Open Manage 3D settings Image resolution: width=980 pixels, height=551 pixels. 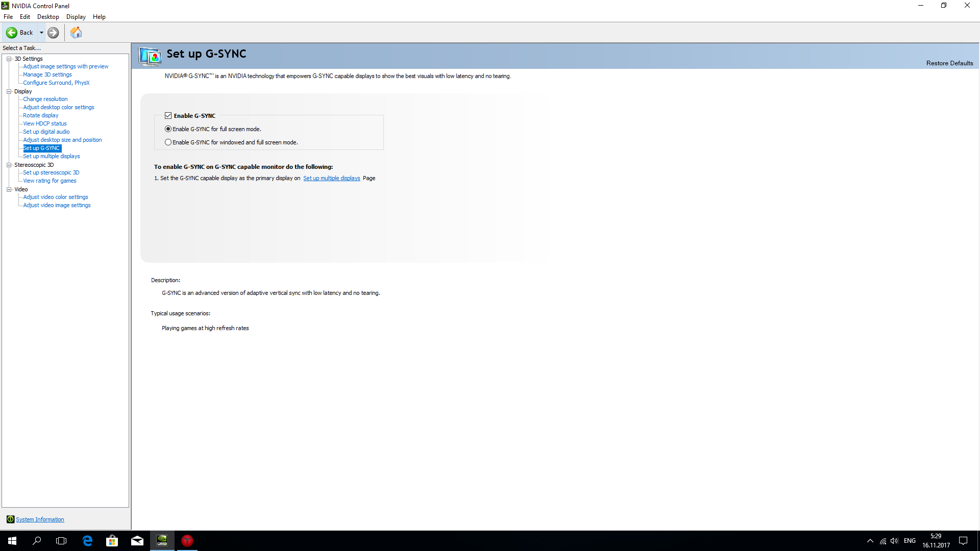click(x=47, y=74)
